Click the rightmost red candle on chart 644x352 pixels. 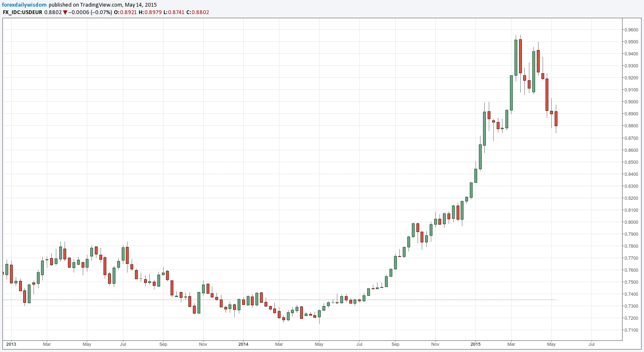[x=556, y=119]
